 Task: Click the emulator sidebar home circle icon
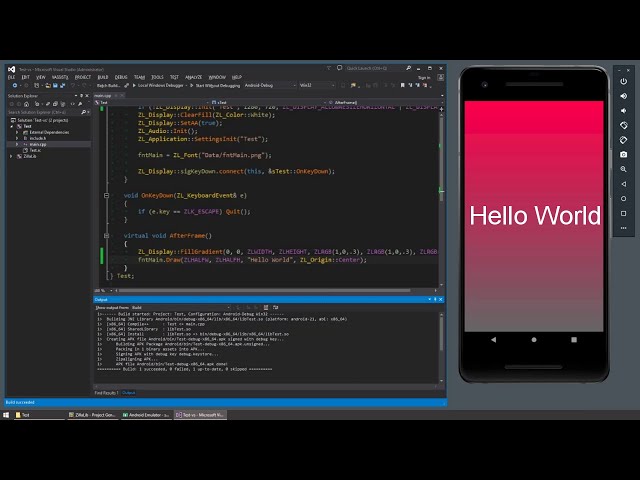pyautogui.click(x=623, y=199)
